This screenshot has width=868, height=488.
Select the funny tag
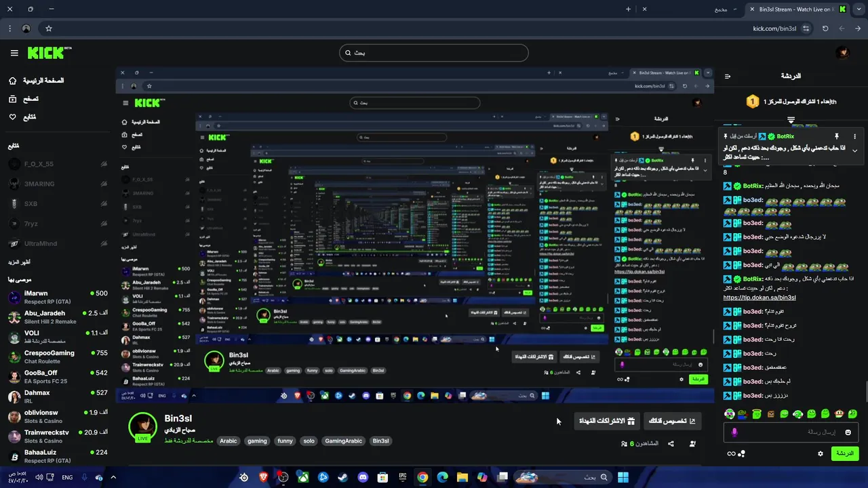[285, 441]
